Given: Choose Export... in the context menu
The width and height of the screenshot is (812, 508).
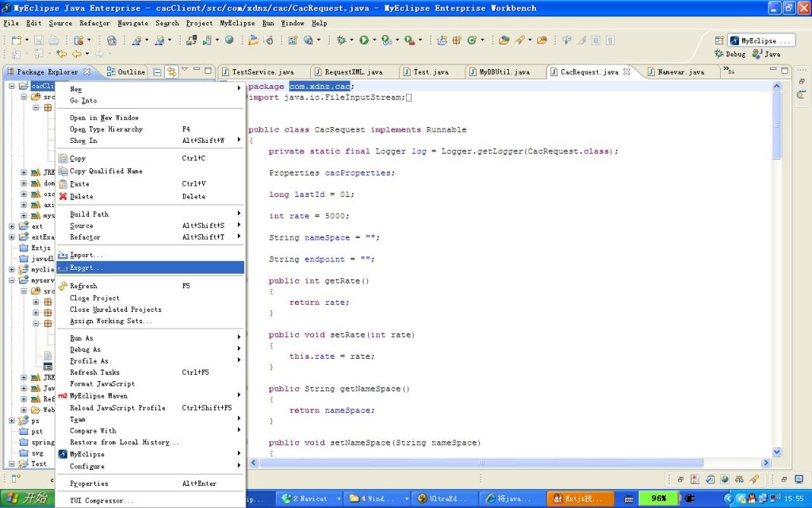Looking at the screenshot, I should (86, 267).
